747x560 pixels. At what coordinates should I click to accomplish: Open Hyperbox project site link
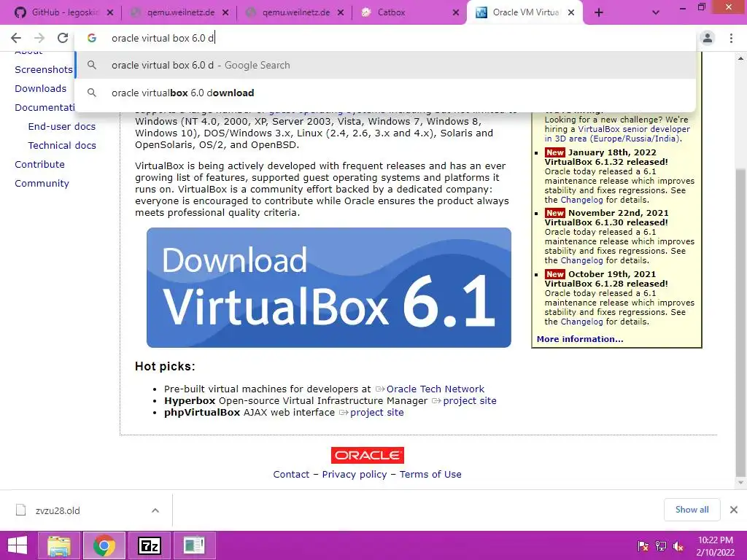[470, 401]
